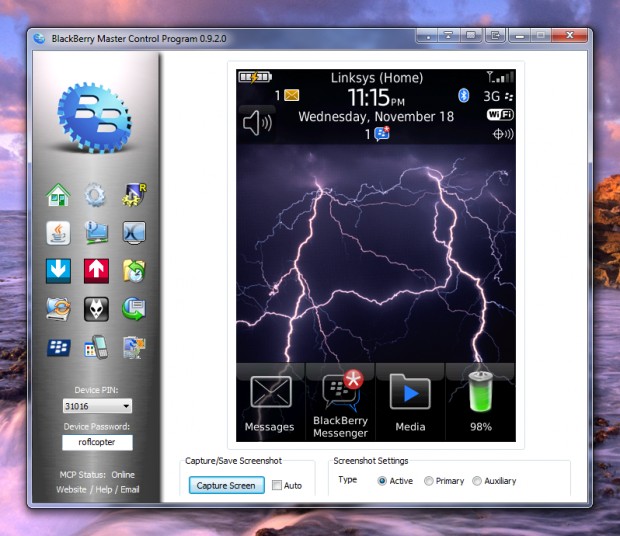
Task: Click the floppy disk green arrow icon
Action: click(x=134, y=309)
